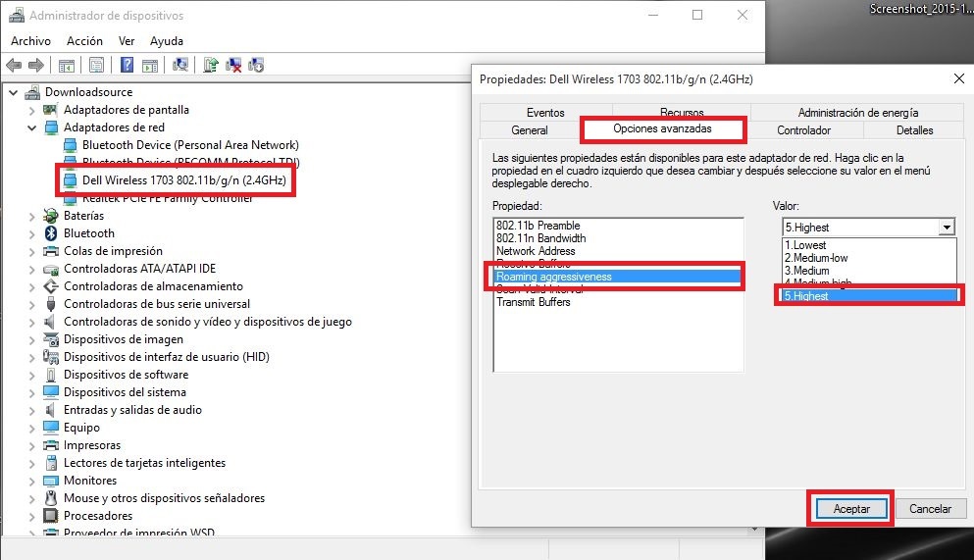The image size is (974, 560).
Task: Click the uninstall device icon with red X
Action: coord(233,65)
